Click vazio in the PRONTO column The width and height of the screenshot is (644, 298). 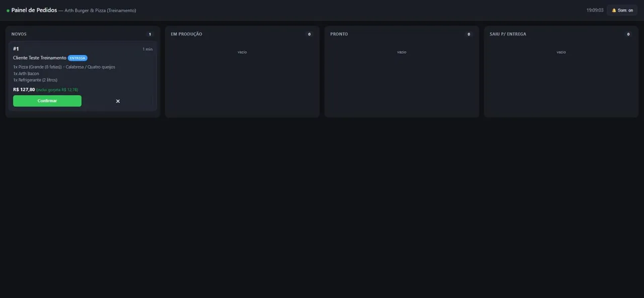(x=401, y=52)
